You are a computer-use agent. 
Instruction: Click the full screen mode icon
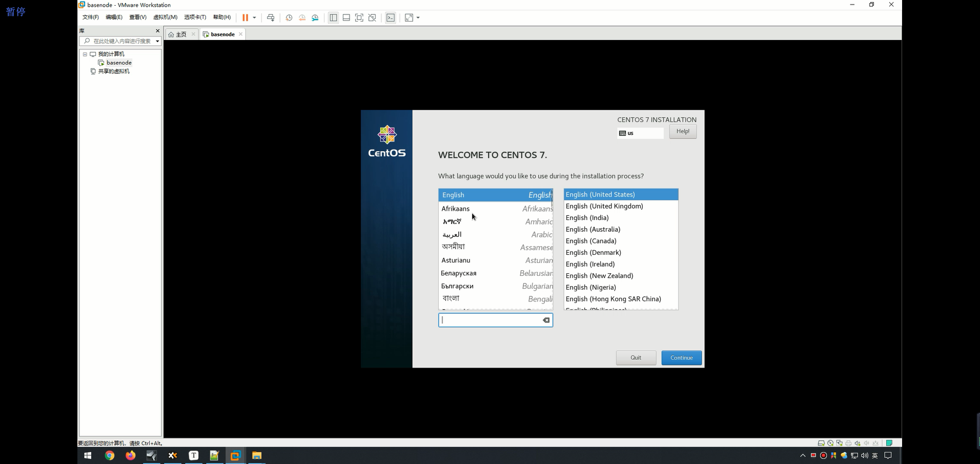point(359,17)
